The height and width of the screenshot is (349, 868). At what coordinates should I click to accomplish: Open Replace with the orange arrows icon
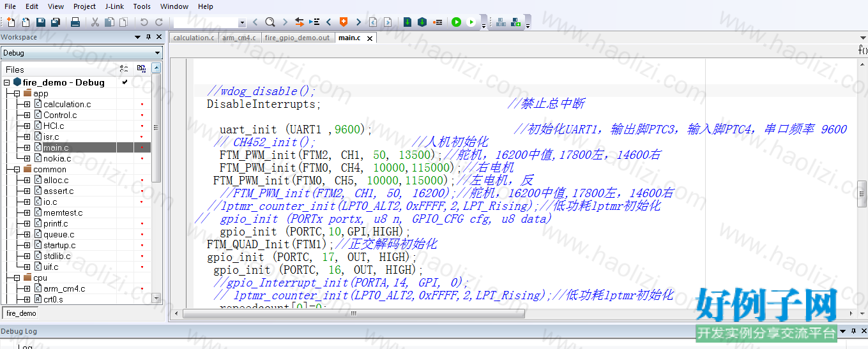[x=299, y=22]
